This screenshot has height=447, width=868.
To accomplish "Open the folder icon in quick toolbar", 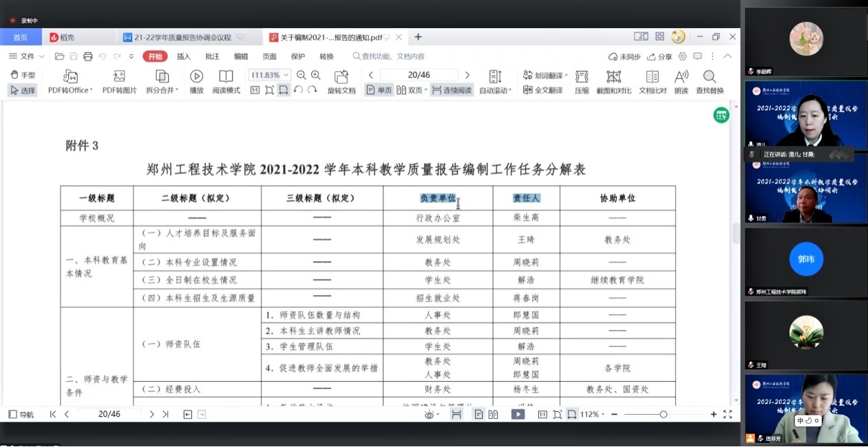I will [x=60, y=56].
